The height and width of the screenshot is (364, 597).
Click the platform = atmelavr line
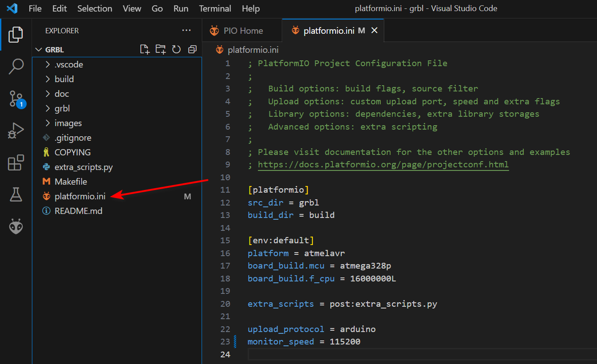coord(297,253)
